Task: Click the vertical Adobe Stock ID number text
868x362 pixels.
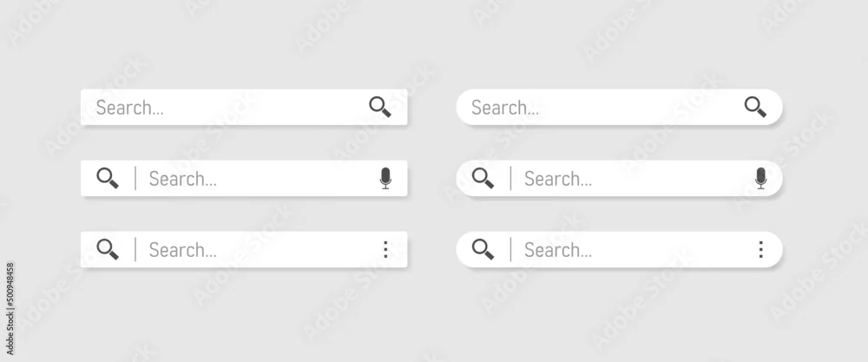Action: [x=10, y=308]
